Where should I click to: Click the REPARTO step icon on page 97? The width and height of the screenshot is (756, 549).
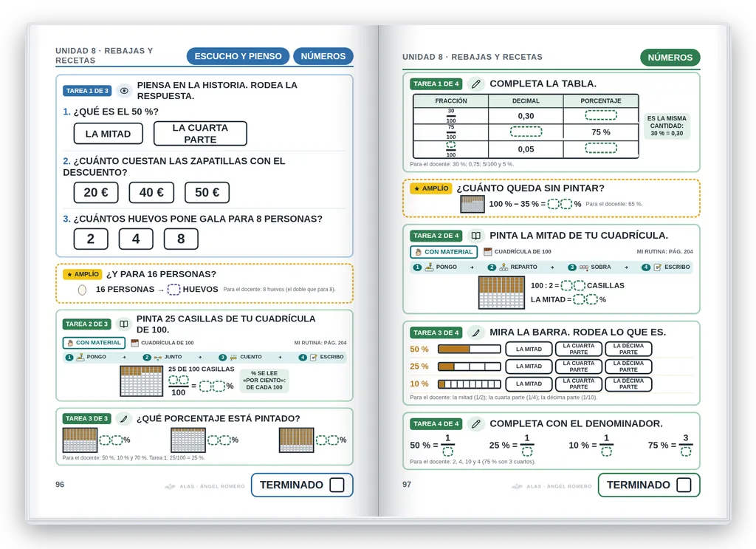point(504,267)
